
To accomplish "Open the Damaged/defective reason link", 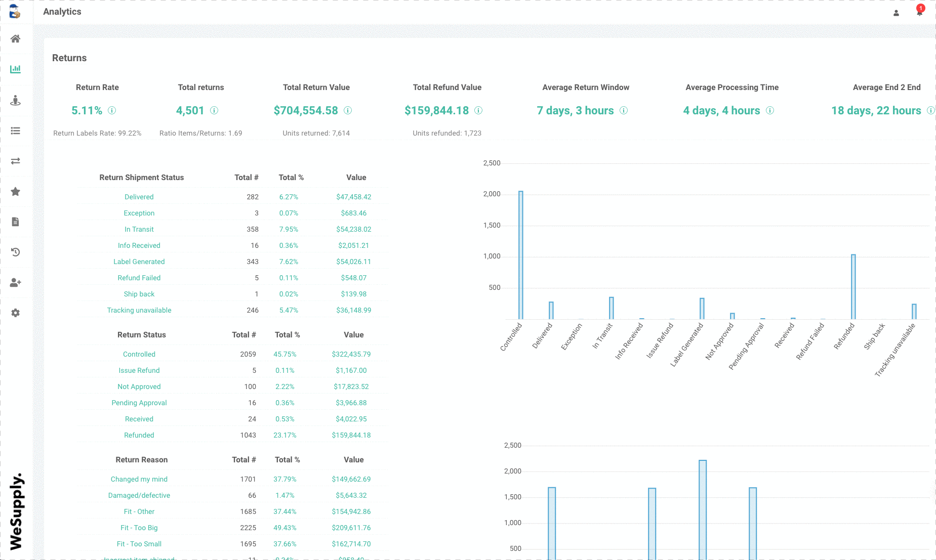I will pyautogui.click(x=139, y=495).
